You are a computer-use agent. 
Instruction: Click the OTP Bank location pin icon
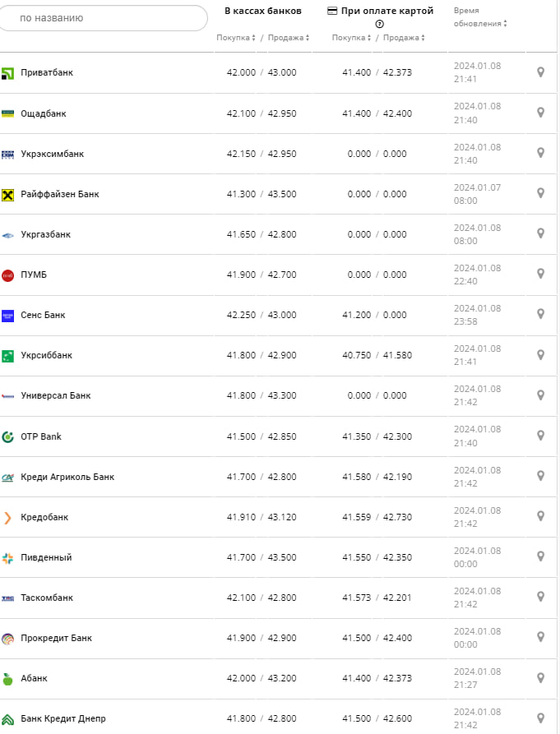[540, 436]
